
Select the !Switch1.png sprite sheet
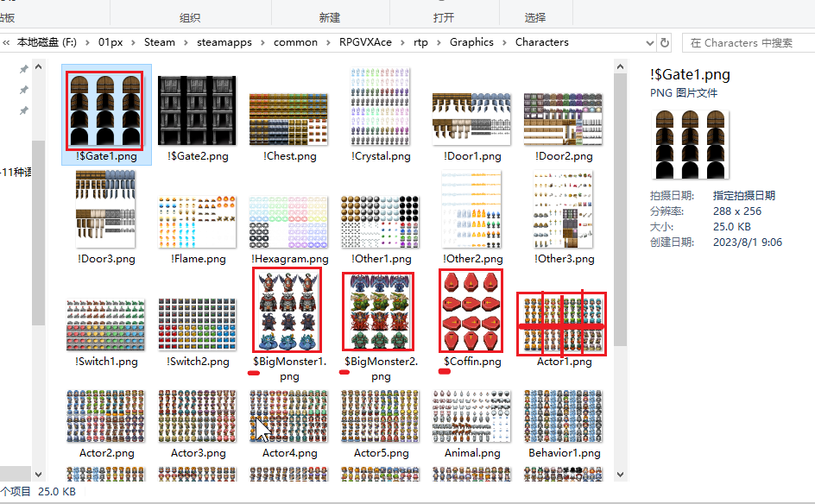click(x=105, y=324)
